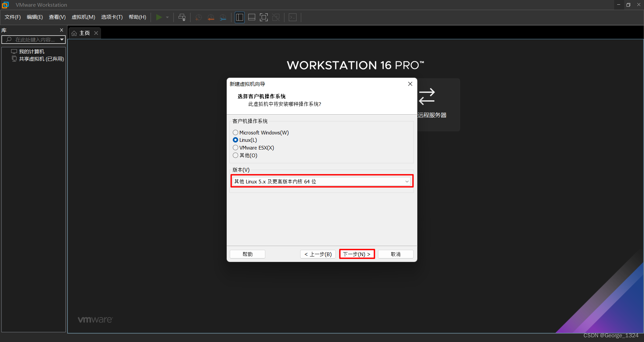Open 虚拟机(M) menu
This screenshot has width=644, height=342.
tap(84, 17)
